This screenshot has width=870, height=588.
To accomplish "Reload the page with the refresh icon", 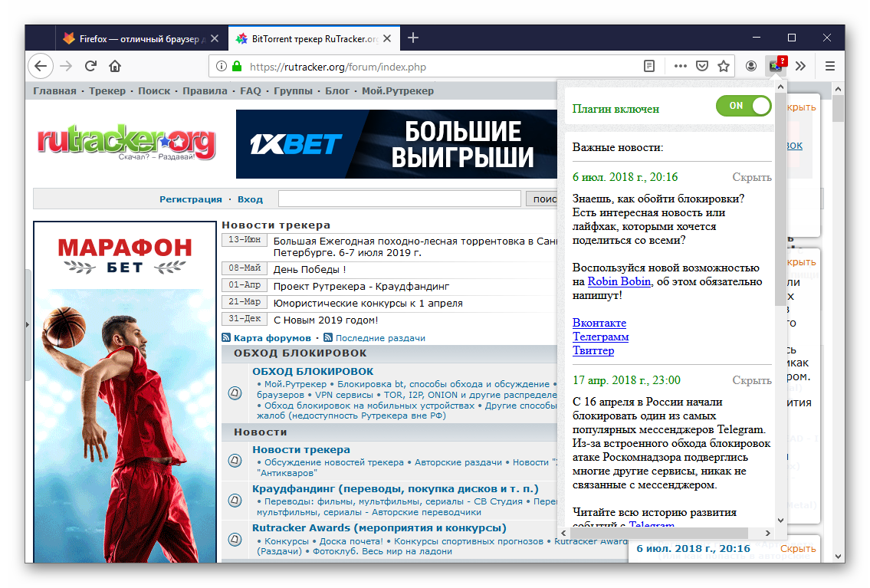I will click(x=90, y=67).
